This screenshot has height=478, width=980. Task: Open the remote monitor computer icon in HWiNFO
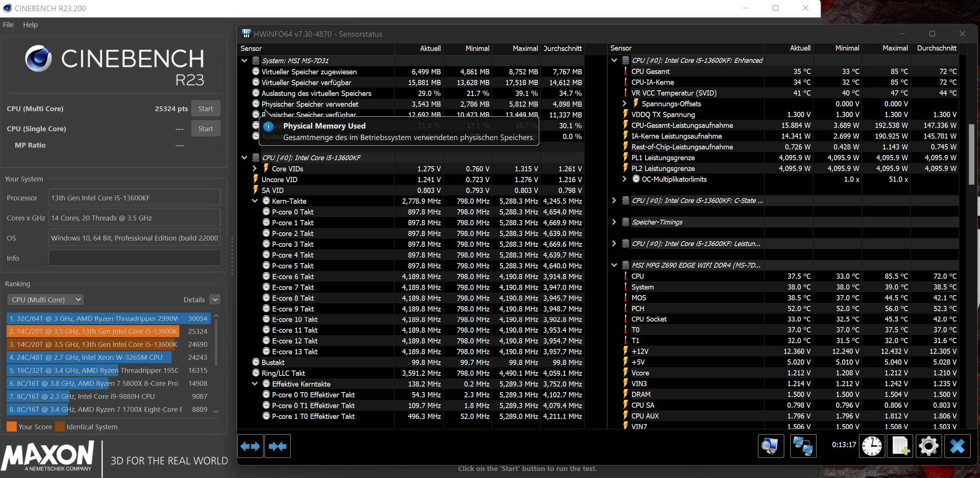[x=771, y=446]
